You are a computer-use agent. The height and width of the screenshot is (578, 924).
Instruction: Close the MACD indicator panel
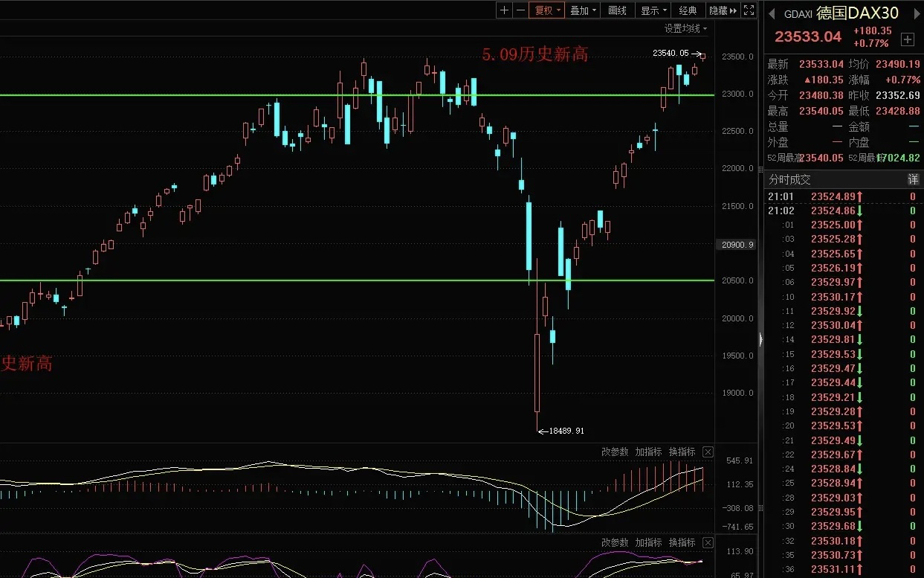(x=708, y=452)
